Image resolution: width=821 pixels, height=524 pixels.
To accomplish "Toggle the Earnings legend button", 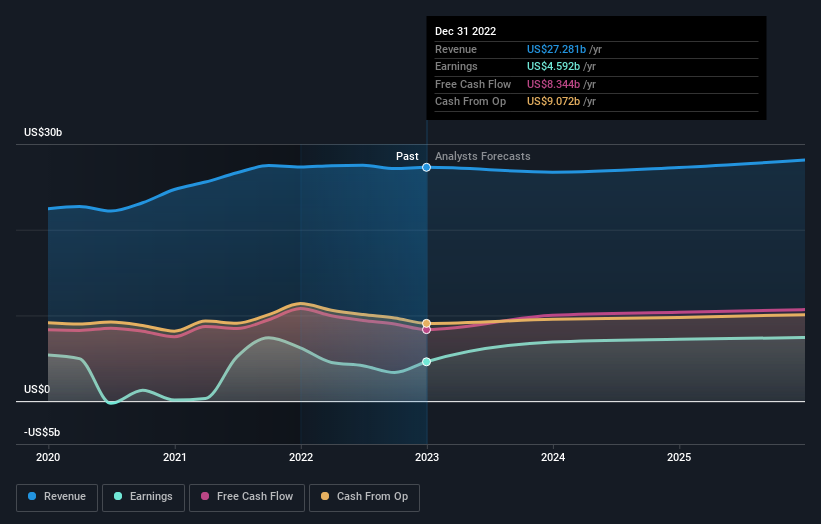I will tap(143, 497).
